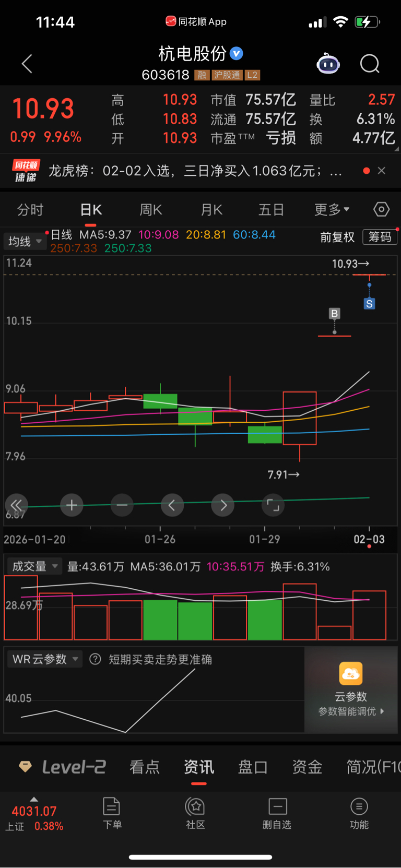Open the 看点 tab
The width and height of the screenshot is (401, 868).
click(x=145, y=767)
